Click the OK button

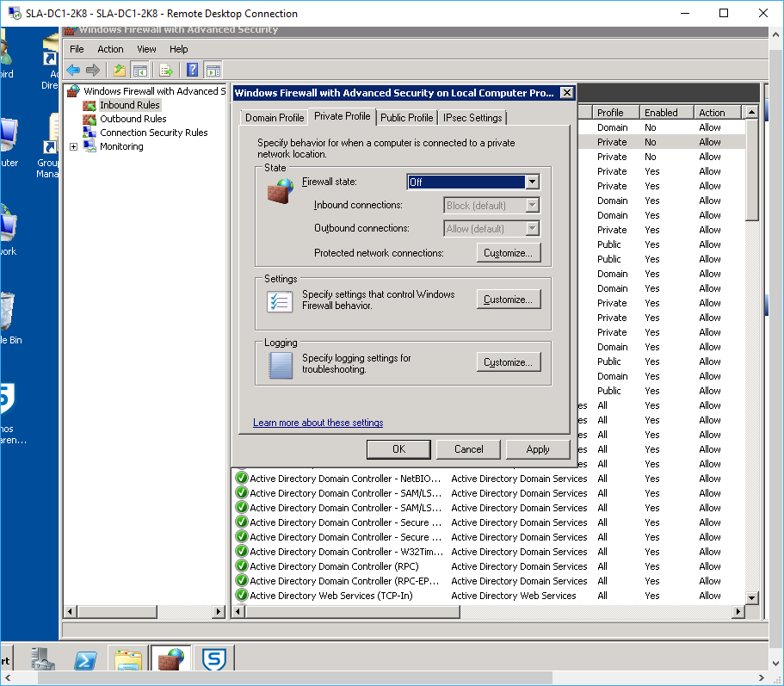click(x=398, y=449)
